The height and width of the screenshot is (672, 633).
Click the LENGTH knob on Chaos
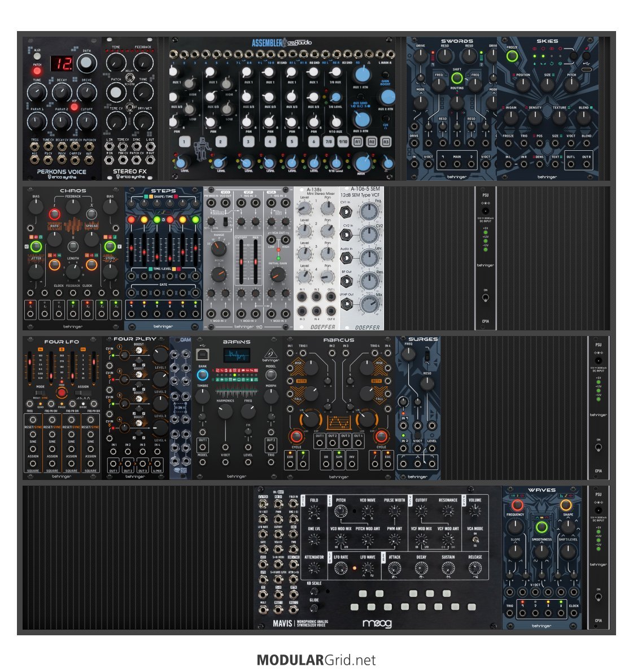coord(73,271)
